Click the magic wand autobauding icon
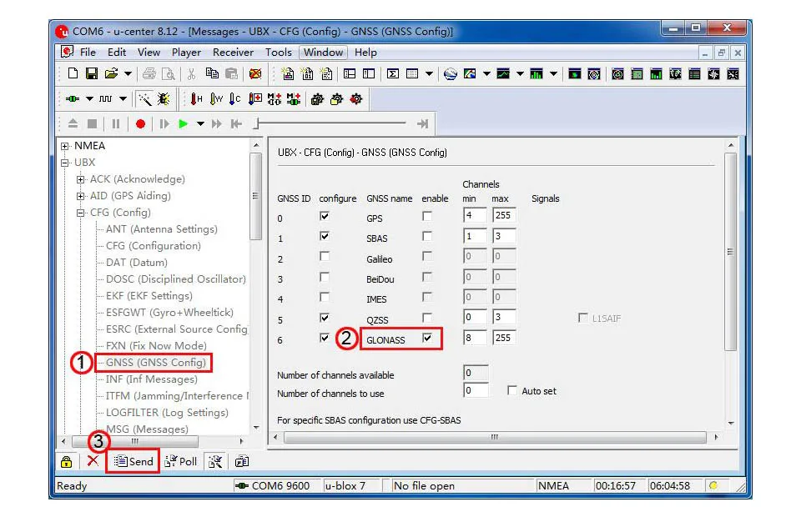The height and width of the screenshot is (532, 801). (144, 99)
